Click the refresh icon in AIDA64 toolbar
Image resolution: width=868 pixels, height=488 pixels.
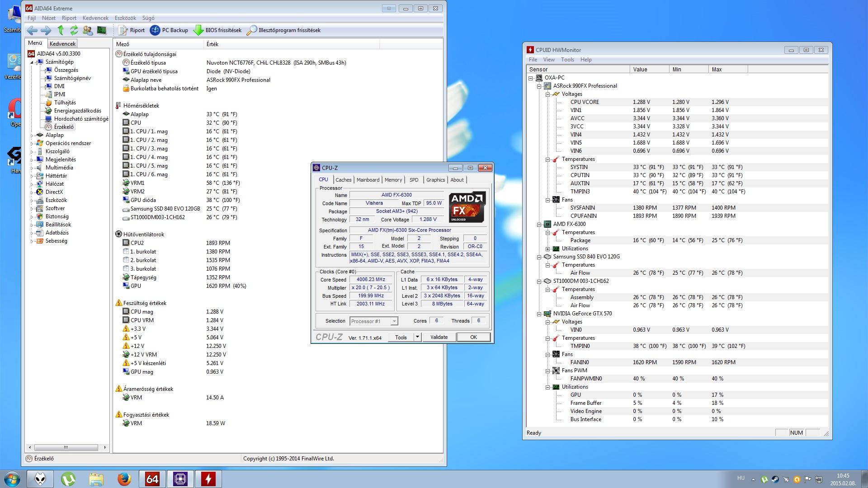(74, 30)
